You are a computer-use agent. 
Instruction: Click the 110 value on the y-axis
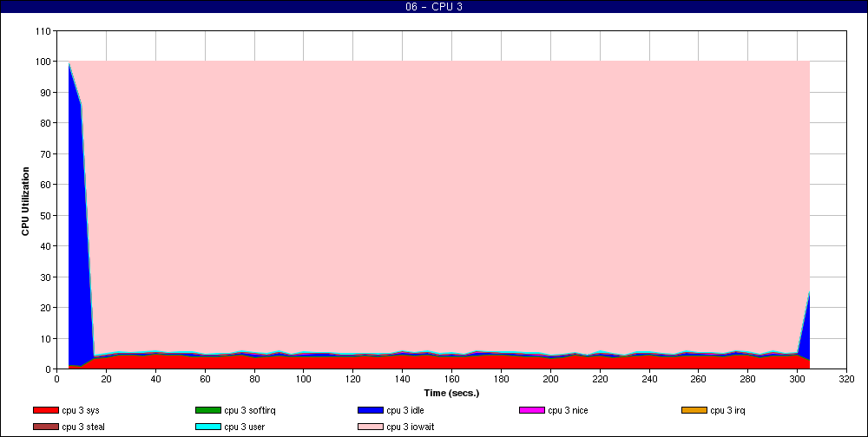pyautogui.click(x=45, y=31)
